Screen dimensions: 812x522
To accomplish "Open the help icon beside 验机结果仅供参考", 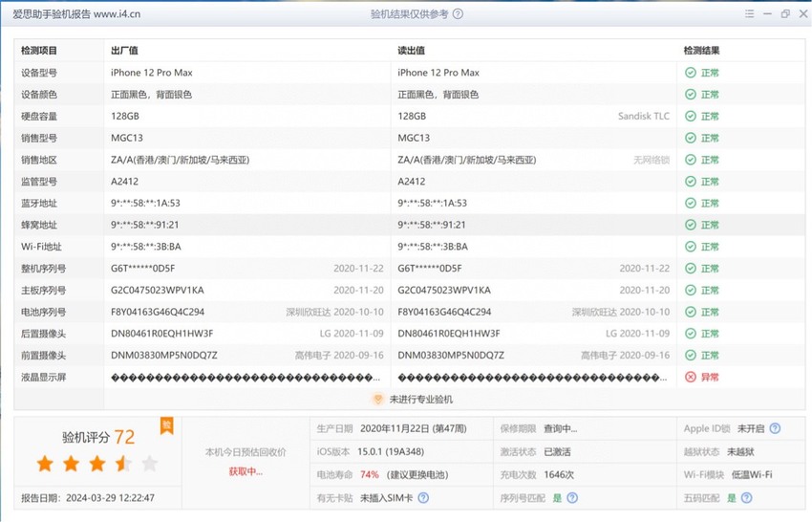I will click(458, 14).
